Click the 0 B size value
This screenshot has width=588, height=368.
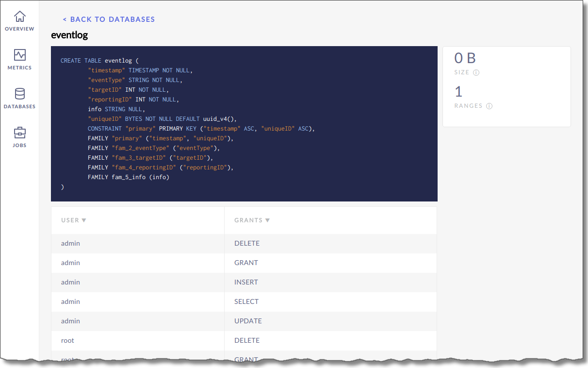pyautogui.click(x=465, y=58)
